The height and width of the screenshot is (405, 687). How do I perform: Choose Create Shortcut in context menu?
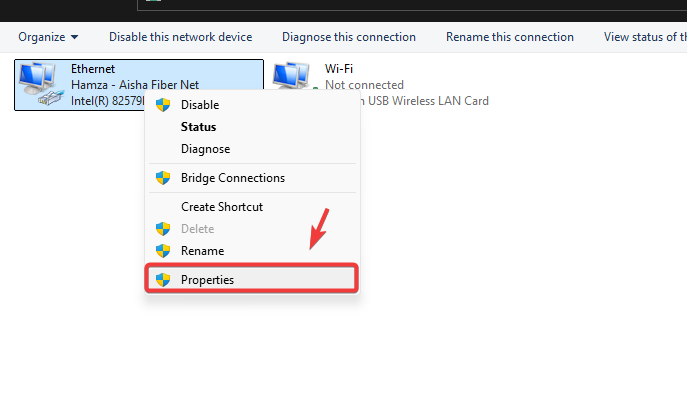point(221,207)
